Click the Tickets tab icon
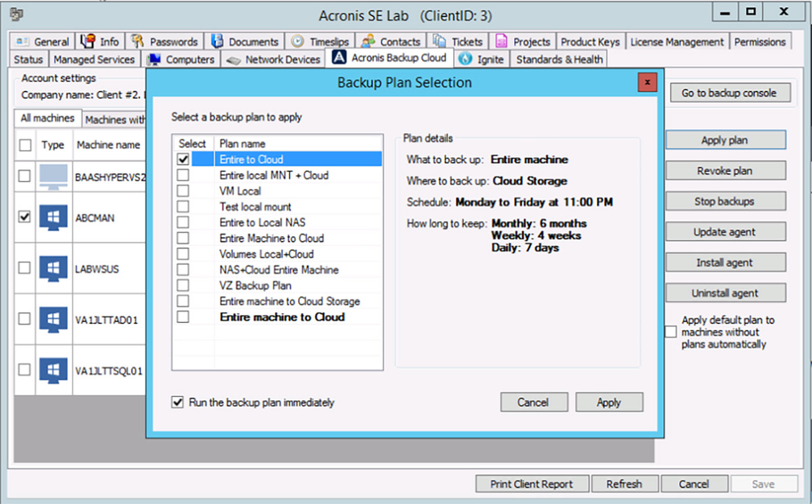812x504 pixels. point(439,41)
